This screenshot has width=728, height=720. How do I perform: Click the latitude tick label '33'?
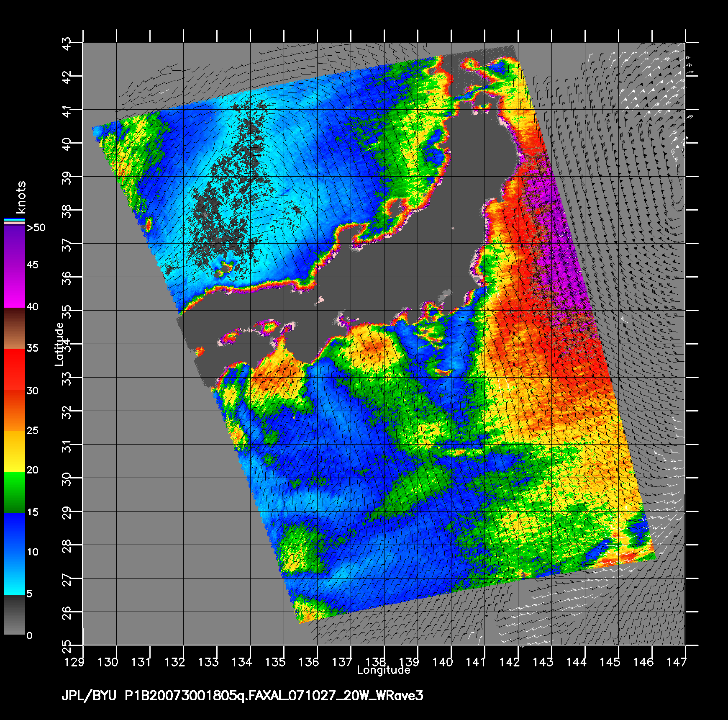(67, 378)
